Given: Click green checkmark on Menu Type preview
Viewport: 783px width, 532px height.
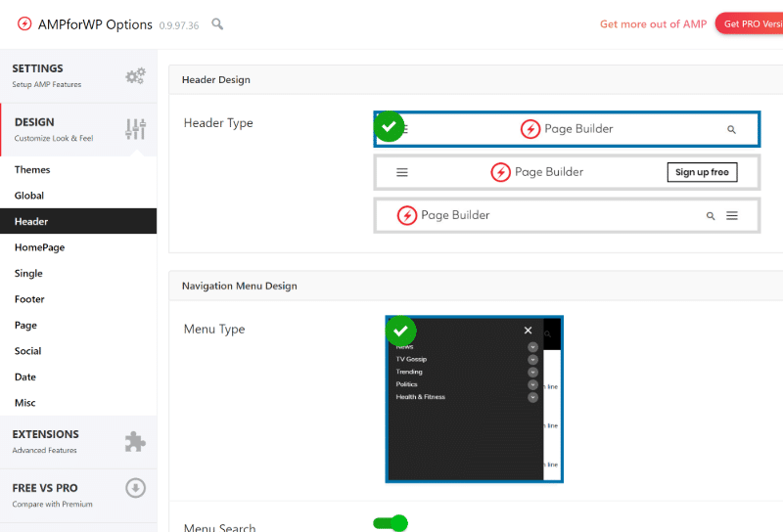Looking at the screenshot, I should click(400, 331).
